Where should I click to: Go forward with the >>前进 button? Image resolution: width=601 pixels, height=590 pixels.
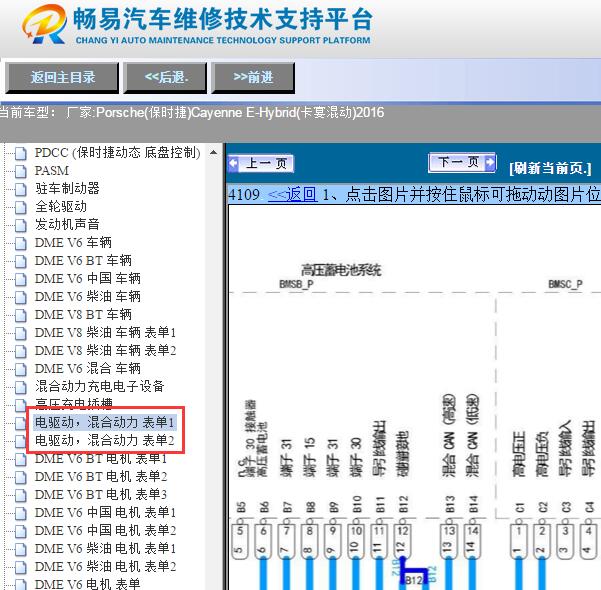tap(253, 78)
